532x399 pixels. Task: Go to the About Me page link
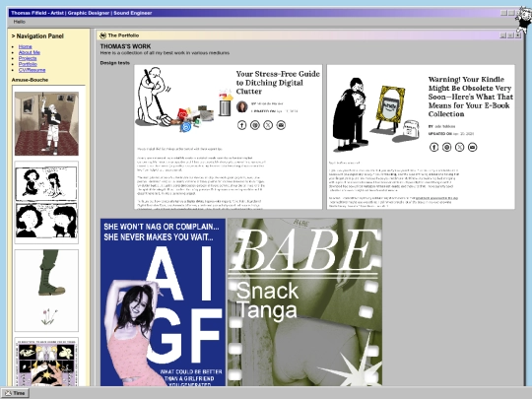click(30, 52)
